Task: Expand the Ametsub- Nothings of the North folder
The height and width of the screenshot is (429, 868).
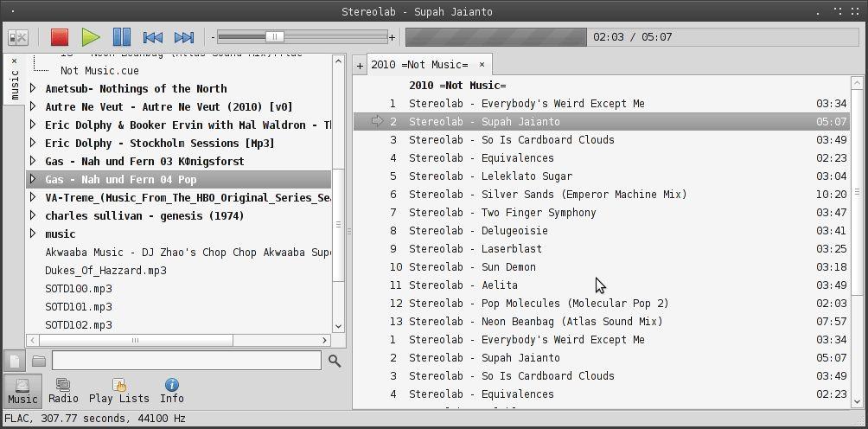Action: click(x=33, y=88)
